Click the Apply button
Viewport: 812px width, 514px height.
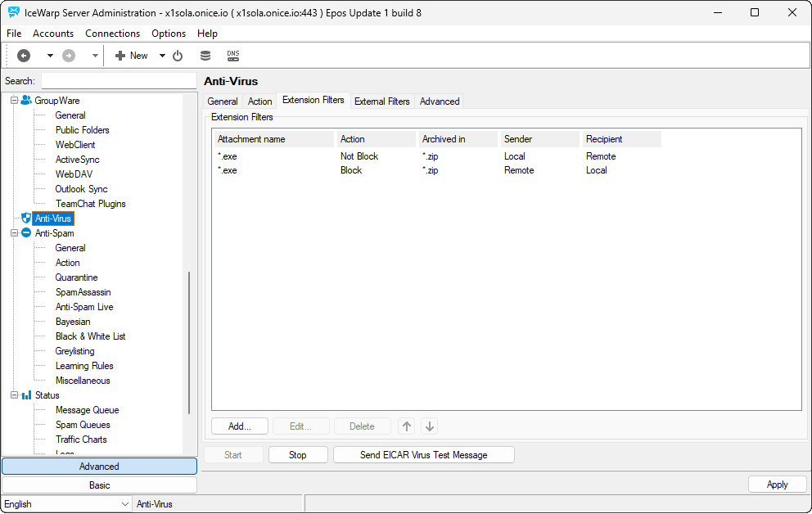pos(777,485)
